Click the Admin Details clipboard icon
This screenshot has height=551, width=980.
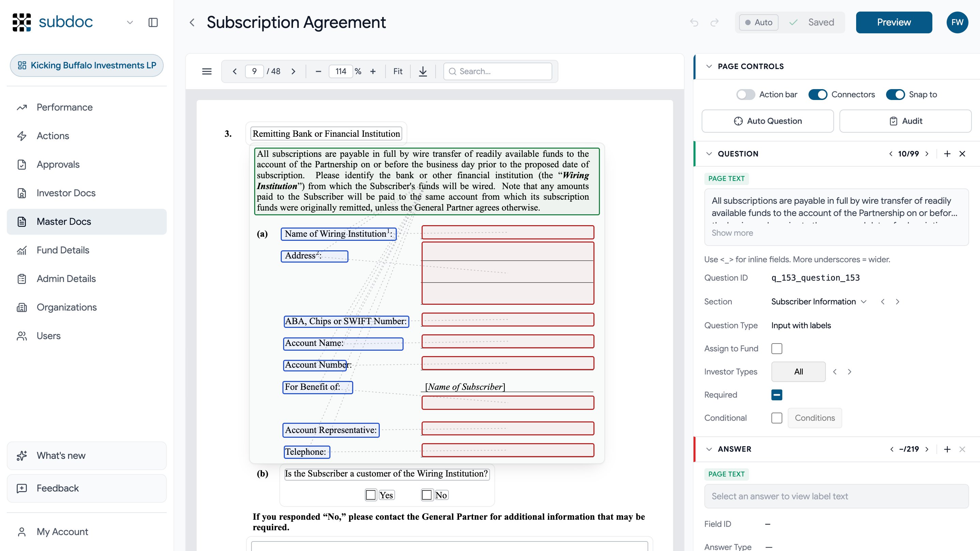pos(22,279)
